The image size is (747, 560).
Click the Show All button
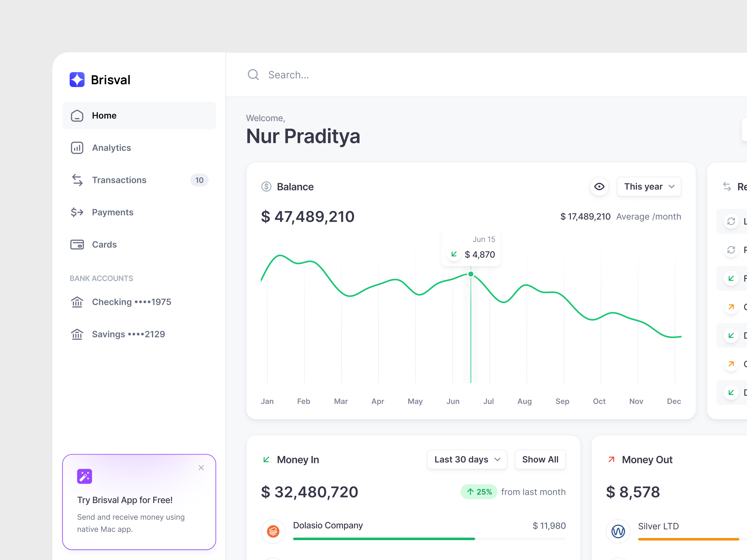coord(540,459)
